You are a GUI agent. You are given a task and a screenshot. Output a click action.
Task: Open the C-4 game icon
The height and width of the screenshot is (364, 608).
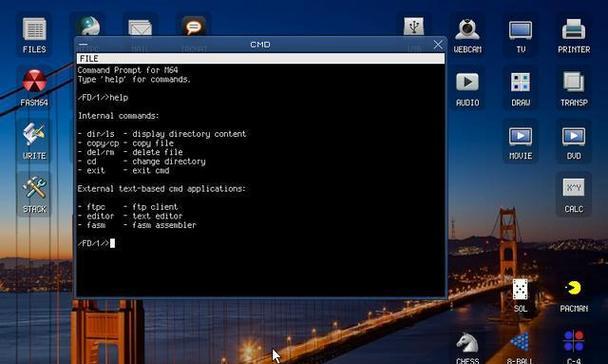tap(573, 347)
